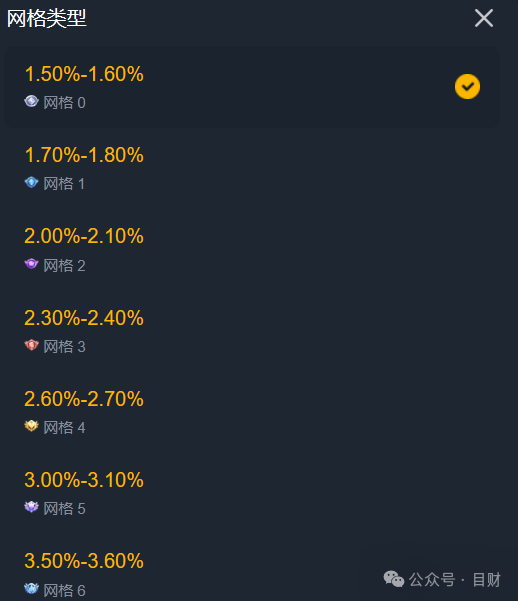
Task: Pick the 3.00%-3.10% grid type
Action: (x=252, y=493)
